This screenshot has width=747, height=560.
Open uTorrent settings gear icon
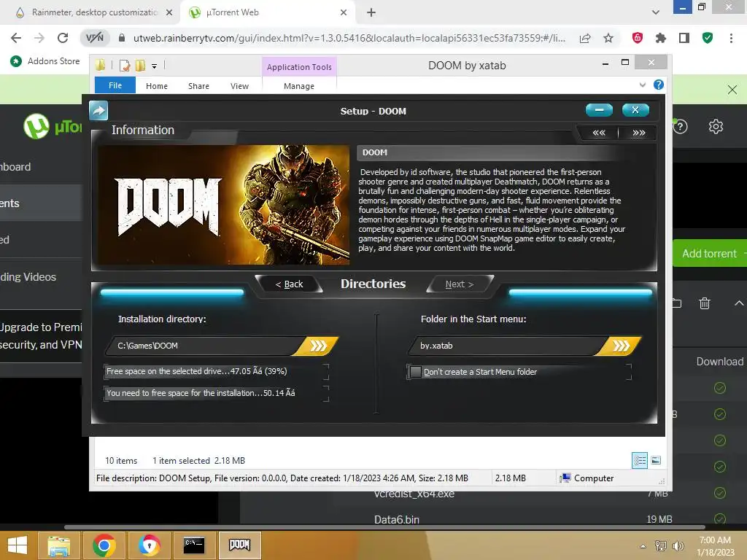(716, 127)
